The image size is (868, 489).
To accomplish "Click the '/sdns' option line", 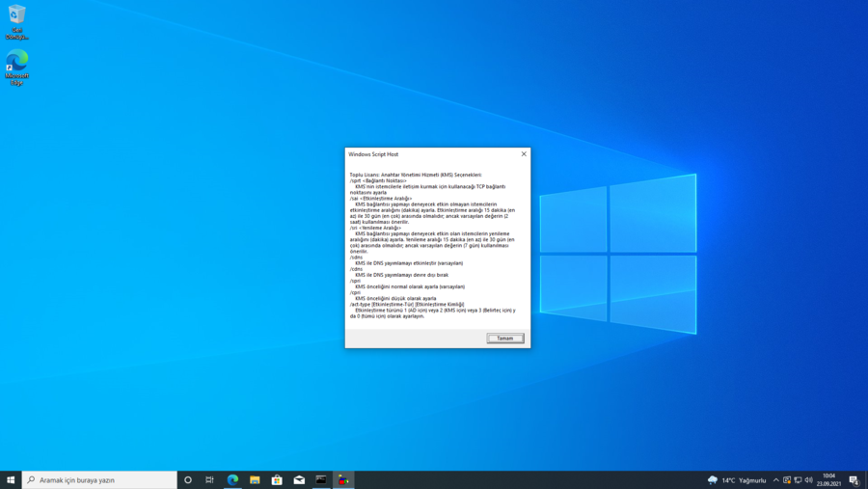I will (356, 258).
